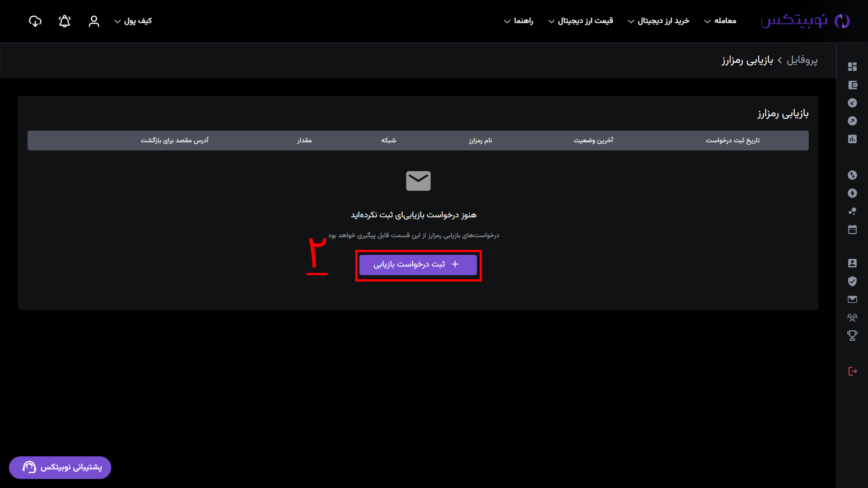868x488 pixels.
Task: Open notifications bell icon
Action: (65, 21)
